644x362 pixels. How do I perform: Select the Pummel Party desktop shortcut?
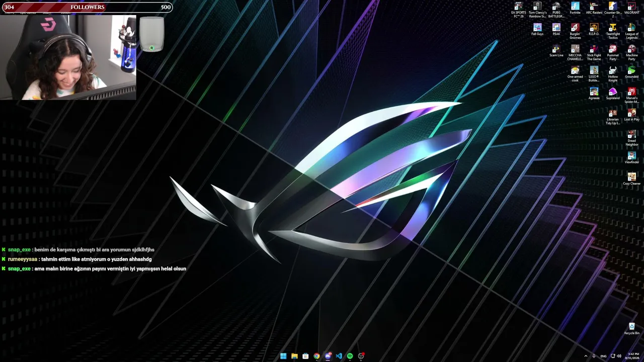(x=613, y=53)
